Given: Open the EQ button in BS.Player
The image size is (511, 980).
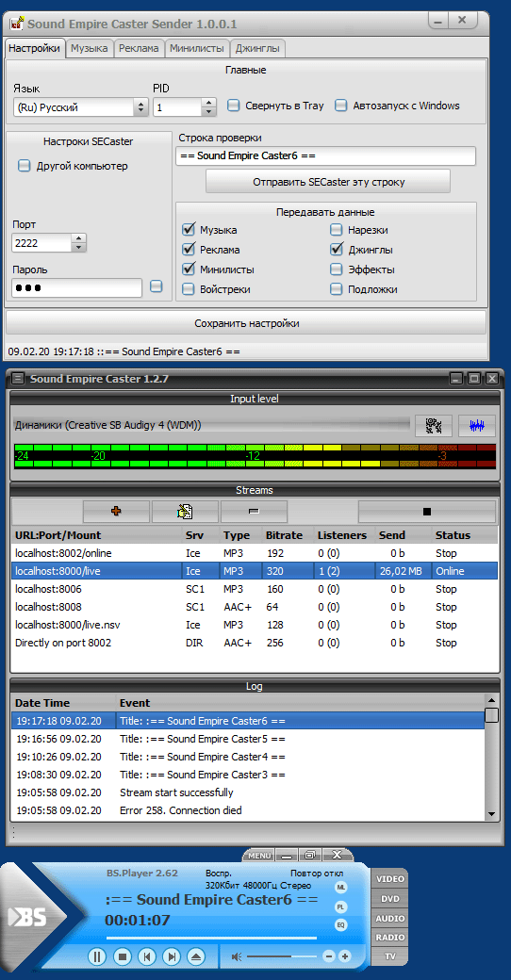Looking at the screenshot, I should pyautogui.click(x=341, y=923).
